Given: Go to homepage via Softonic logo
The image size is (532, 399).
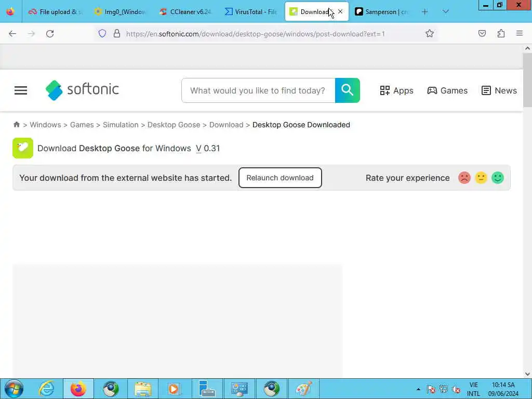Looking at the screenshot, I should (82, 90).
